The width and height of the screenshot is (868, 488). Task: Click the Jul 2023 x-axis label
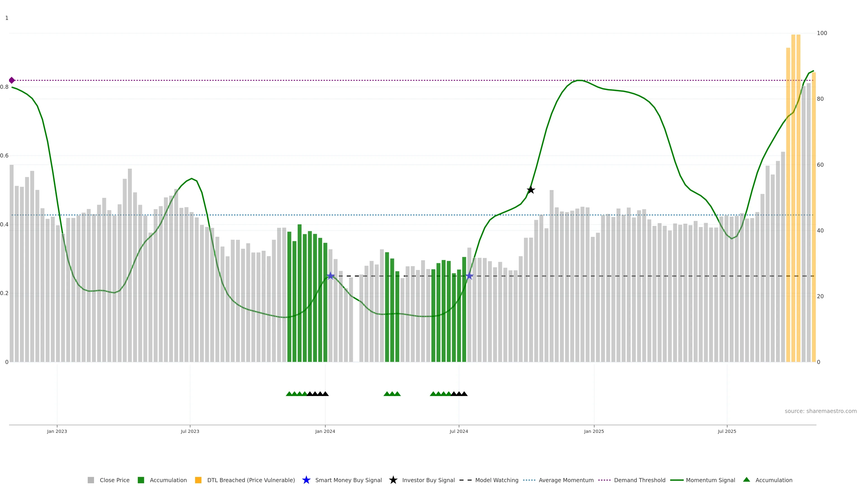point(190,431)
